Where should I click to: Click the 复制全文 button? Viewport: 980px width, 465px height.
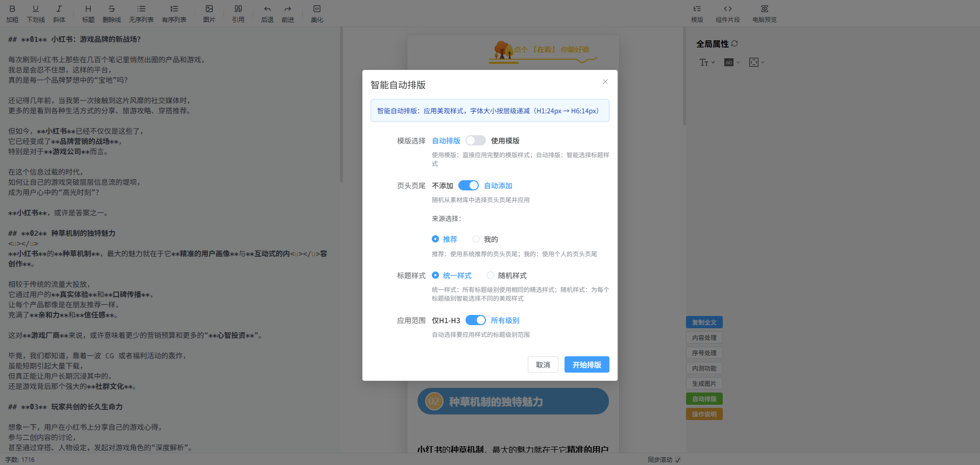click(x=704, y=322)
